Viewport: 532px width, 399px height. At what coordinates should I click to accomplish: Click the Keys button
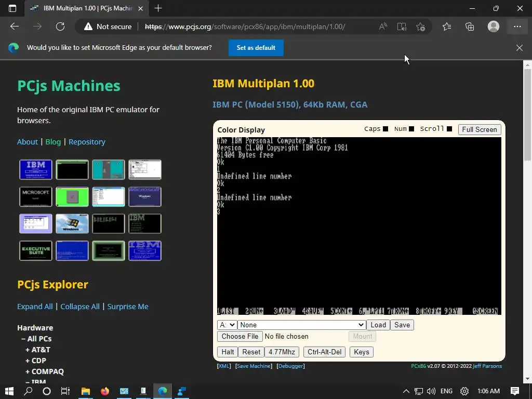pos(362,352)
